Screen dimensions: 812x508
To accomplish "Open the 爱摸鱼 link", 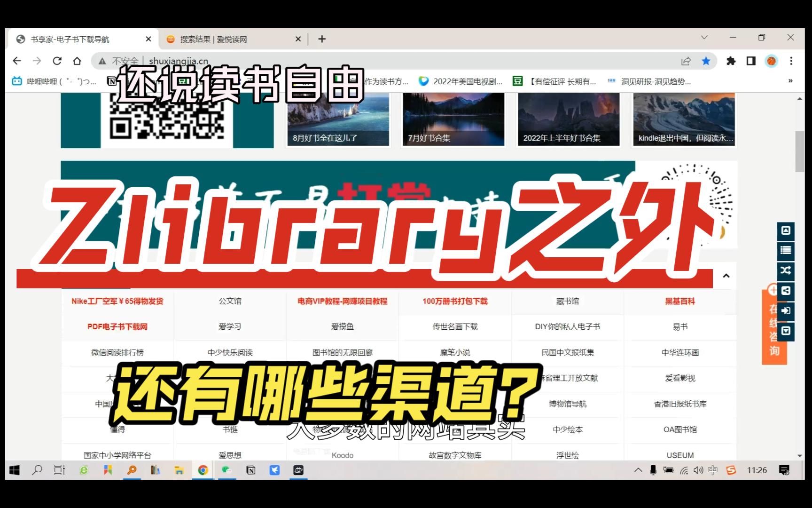I will pyautogui.click(x=342, y=326).
